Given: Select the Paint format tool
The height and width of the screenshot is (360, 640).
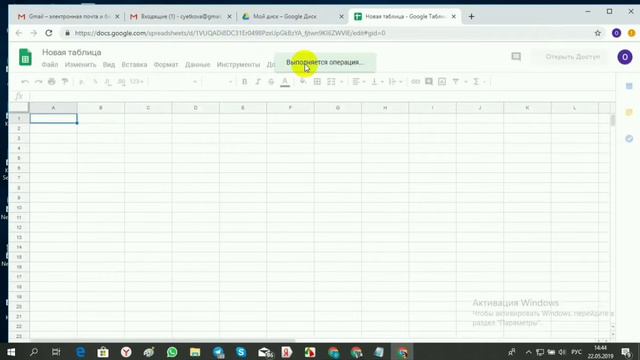Looking at the screenshot, I should (x=65, y=82).
